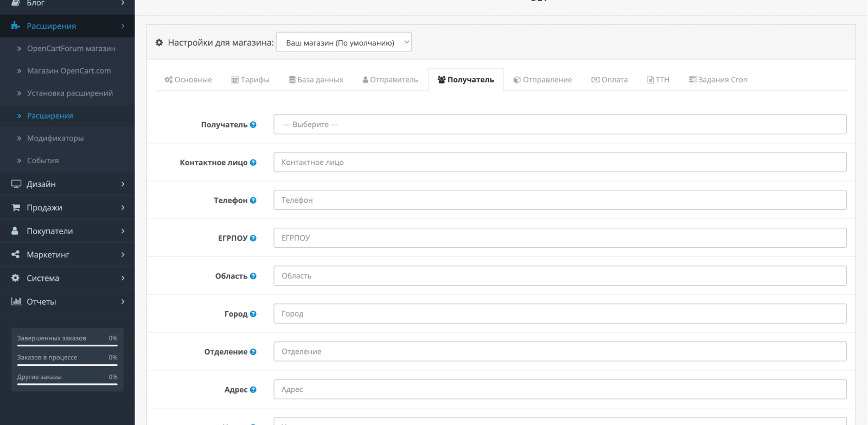Open the store selection dropdown
868x425 pixels.
(x=344, y=42)
